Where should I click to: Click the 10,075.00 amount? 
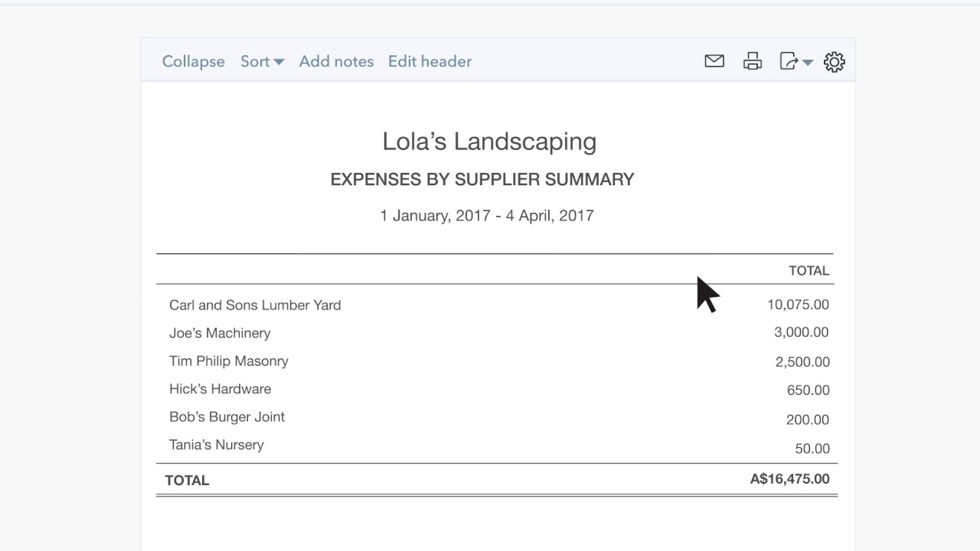(x=799, y=305)
